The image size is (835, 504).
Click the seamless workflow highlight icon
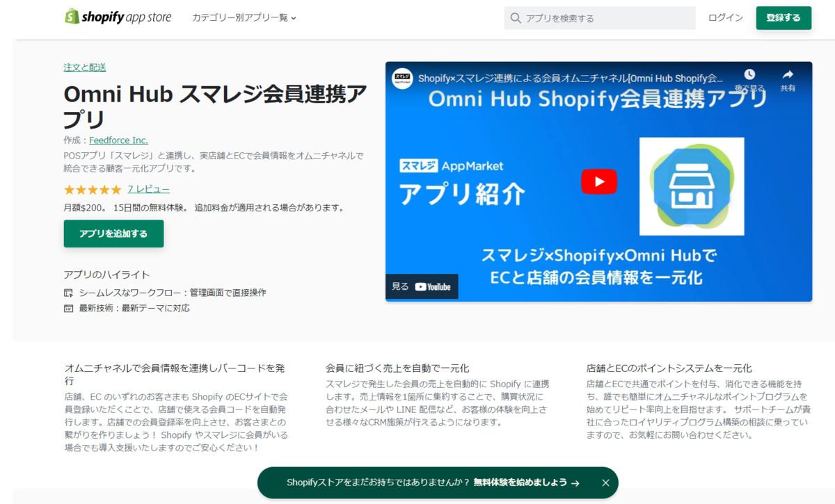[x=68, y=293]
